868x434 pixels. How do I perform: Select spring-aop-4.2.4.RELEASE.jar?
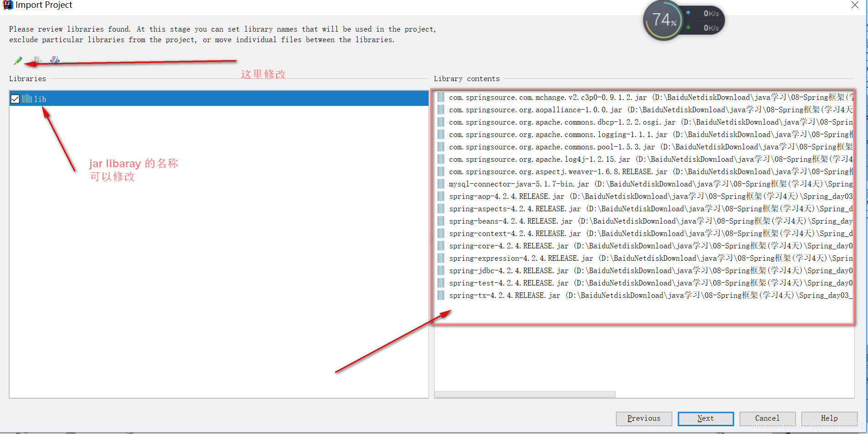pos(644,196)
